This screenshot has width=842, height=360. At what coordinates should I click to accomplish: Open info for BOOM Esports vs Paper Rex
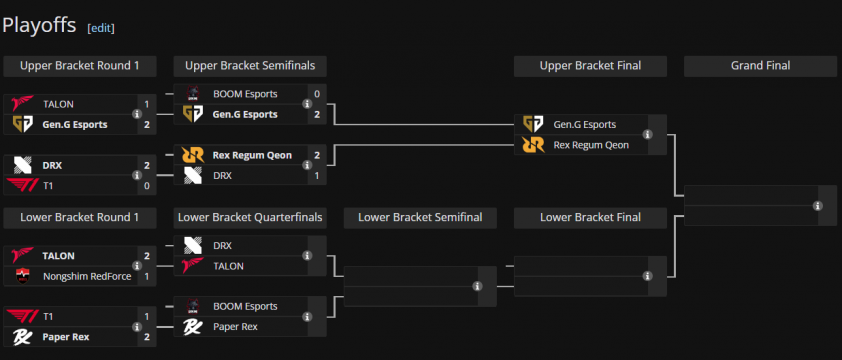pos(307,316)
